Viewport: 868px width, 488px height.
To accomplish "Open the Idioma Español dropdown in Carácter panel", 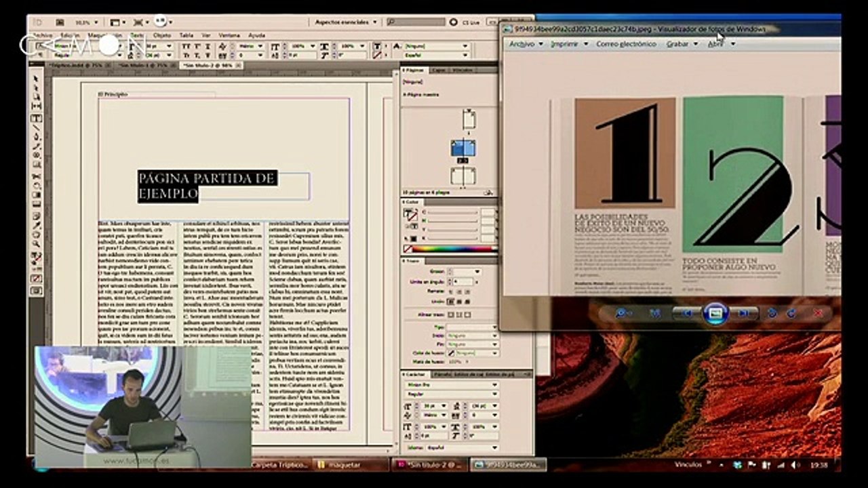I will (461, 447).
